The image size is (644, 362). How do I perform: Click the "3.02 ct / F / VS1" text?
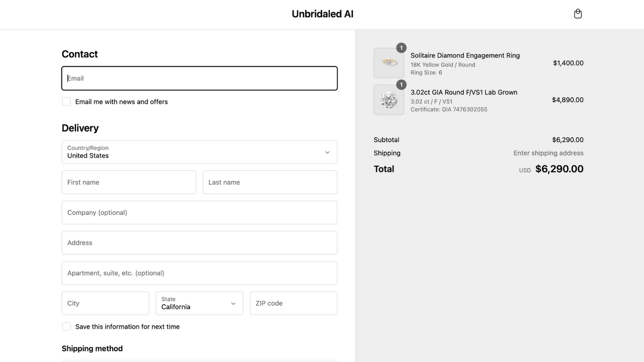[431, 101]
